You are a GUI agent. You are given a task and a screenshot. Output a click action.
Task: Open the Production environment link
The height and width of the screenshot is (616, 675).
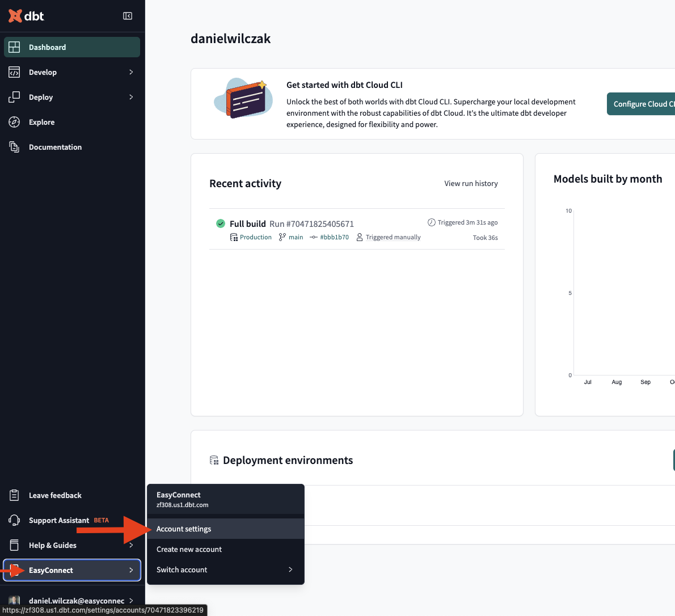tap(256, 237)
